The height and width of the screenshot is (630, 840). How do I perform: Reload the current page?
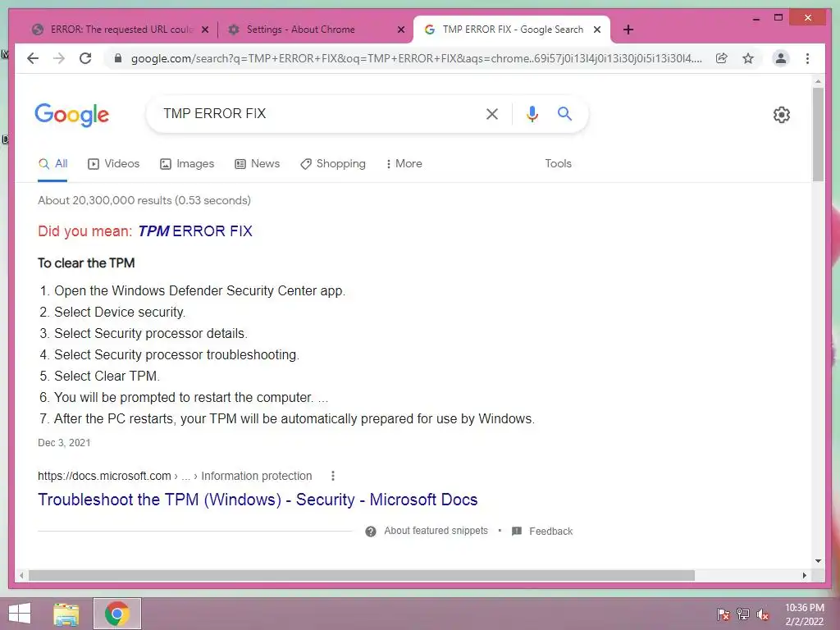coord(85,58)
